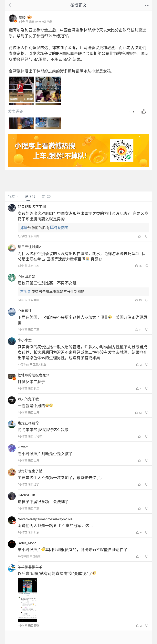Image resolution: width=157 pixels, height=644 pixels.
Task: Click the repost icon beside comment box
Action: (x=131, y=111)
